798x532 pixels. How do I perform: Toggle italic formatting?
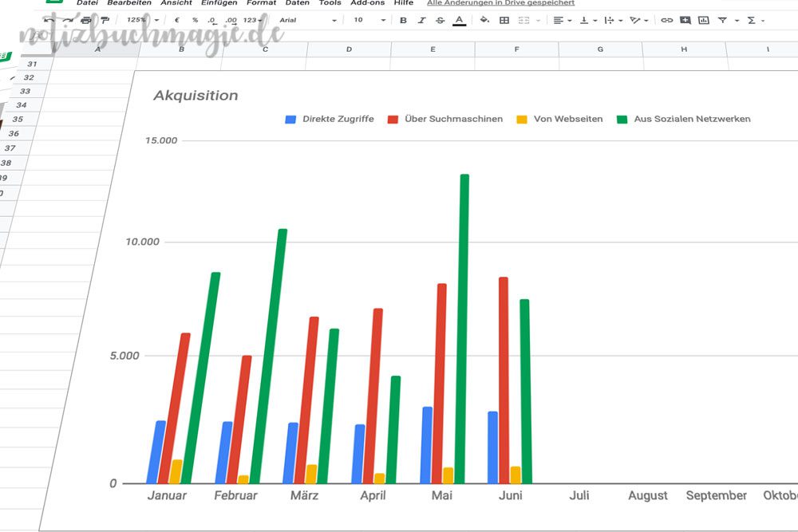421,19
